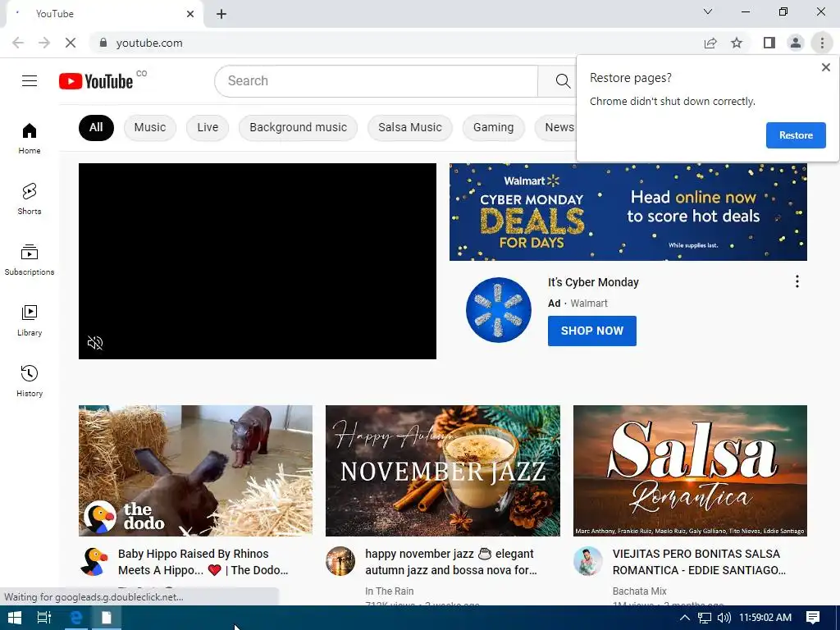View site info lock icon
The width and height of the screenshot is (840, 630).
point(103,43)
